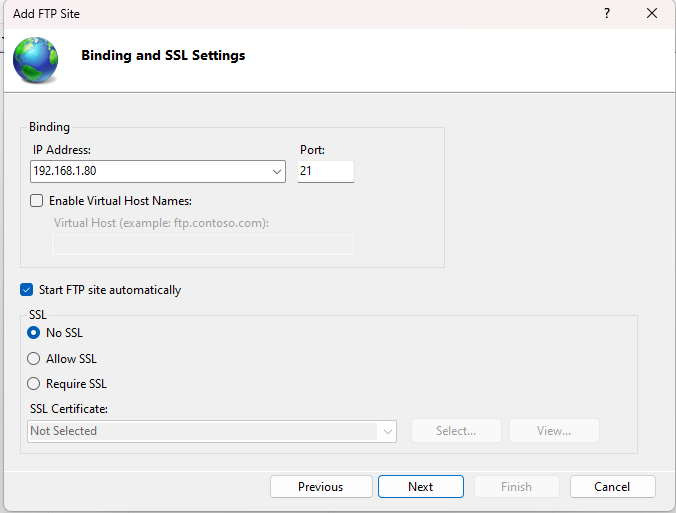Click the IP Address field showing 192.168.1.80

click(148, 172)
